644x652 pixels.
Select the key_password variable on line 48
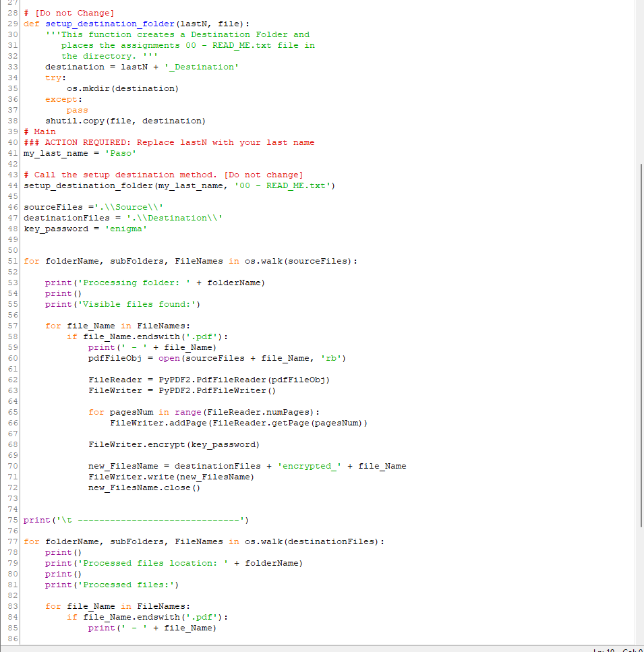55,229
